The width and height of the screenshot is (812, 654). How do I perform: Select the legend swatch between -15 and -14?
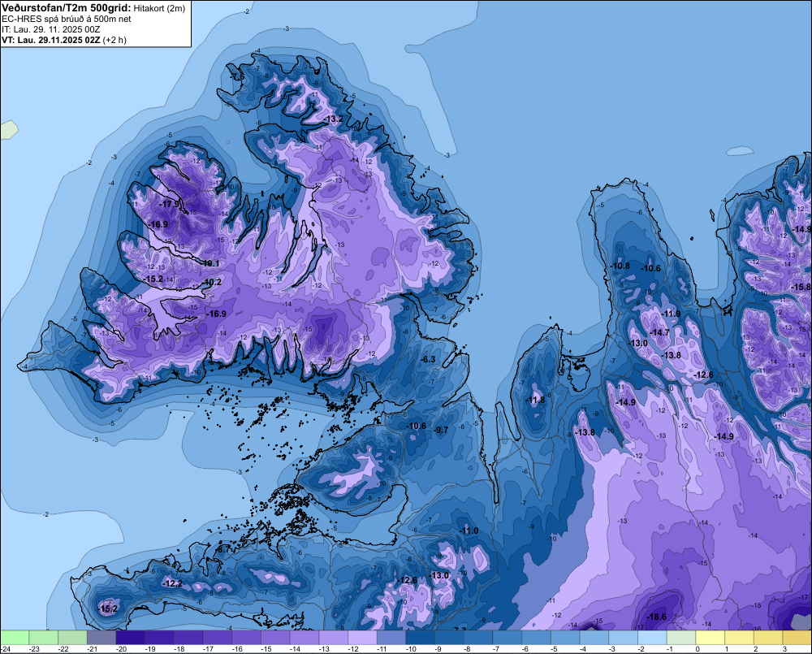(275, 637)
